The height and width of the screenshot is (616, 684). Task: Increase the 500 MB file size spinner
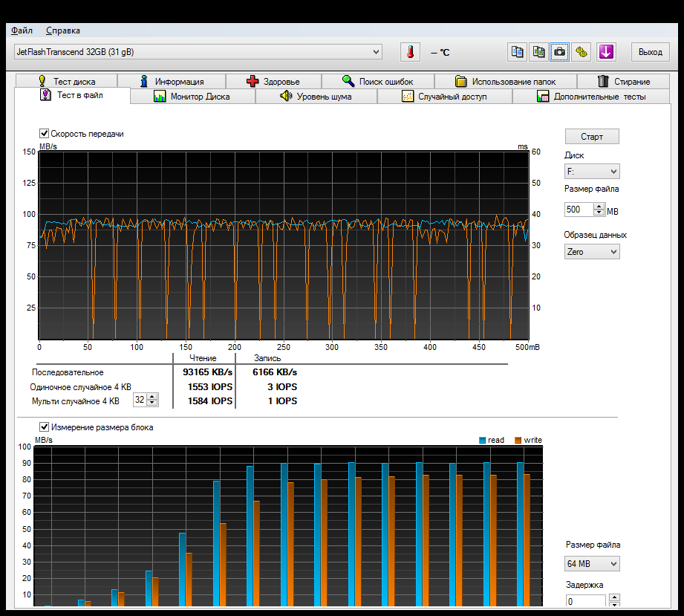coord(599,206)
